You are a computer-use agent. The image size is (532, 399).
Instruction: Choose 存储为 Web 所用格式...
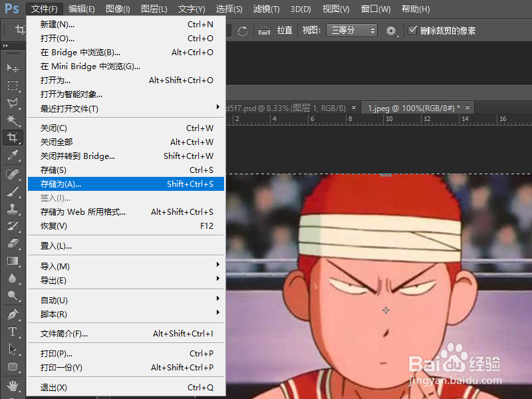coord(126,211)
